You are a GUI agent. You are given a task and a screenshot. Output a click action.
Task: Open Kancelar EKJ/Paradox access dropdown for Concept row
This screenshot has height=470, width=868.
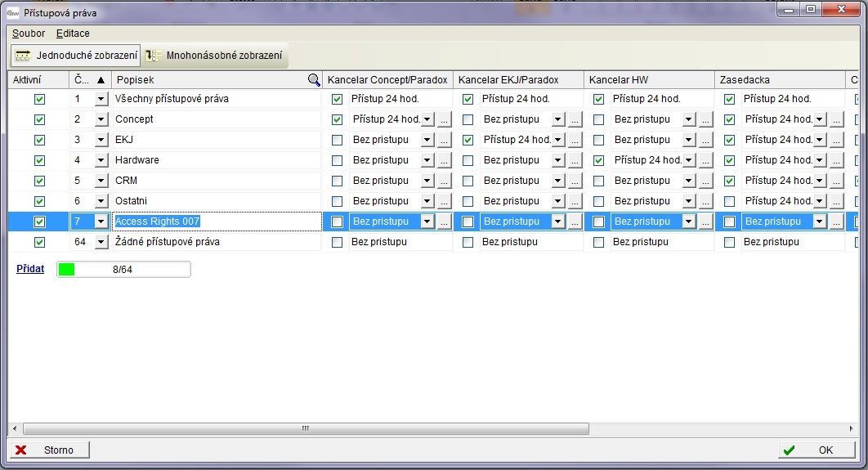coord(557,119)
